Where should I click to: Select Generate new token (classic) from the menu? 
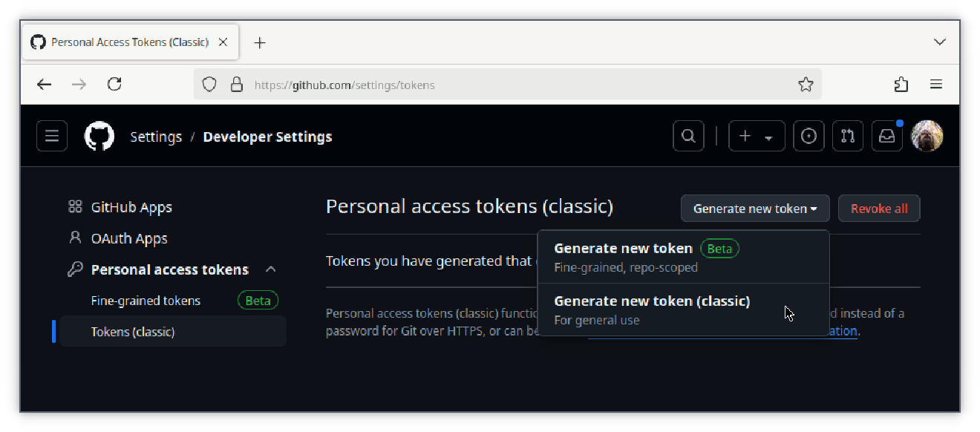(652, 301)
